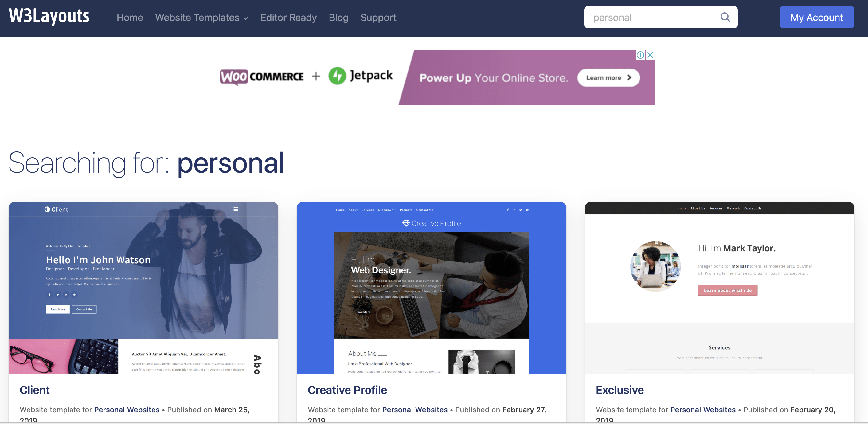This screenshot has height=424, width=868.
Task: Open the Creative Profile title link
Action: [x=347, y=390]
